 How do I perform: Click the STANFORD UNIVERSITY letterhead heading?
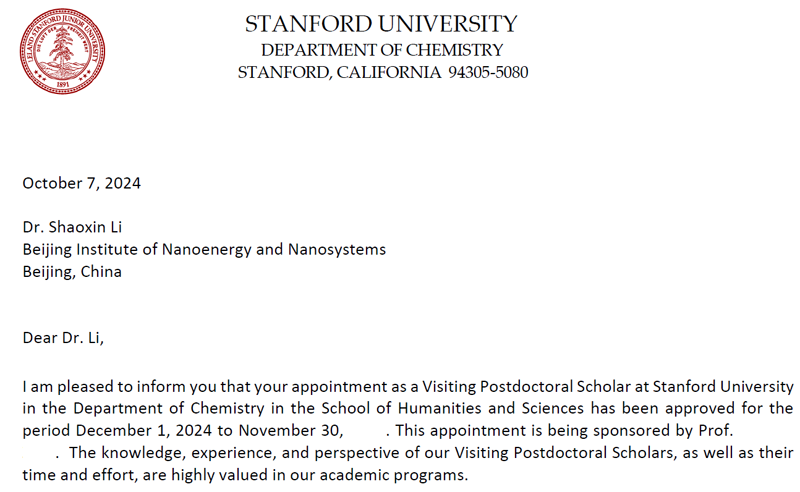(x=381, y=24)
